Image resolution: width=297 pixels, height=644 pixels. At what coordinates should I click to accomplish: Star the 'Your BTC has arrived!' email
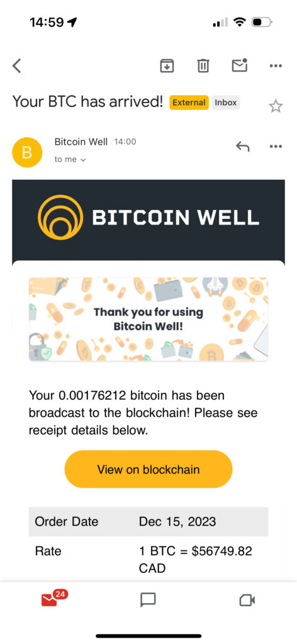[276, 106]
